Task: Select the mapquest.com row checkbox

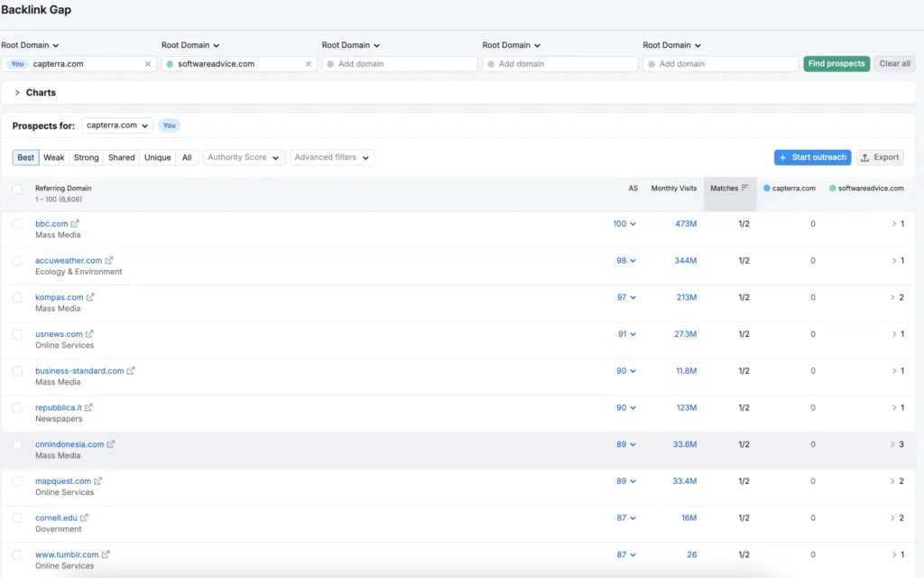Action: coord(17,481)
